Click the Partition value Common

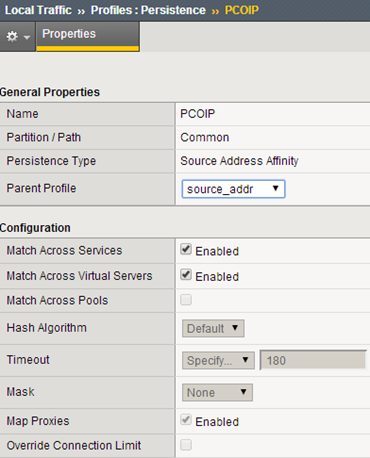205,138
